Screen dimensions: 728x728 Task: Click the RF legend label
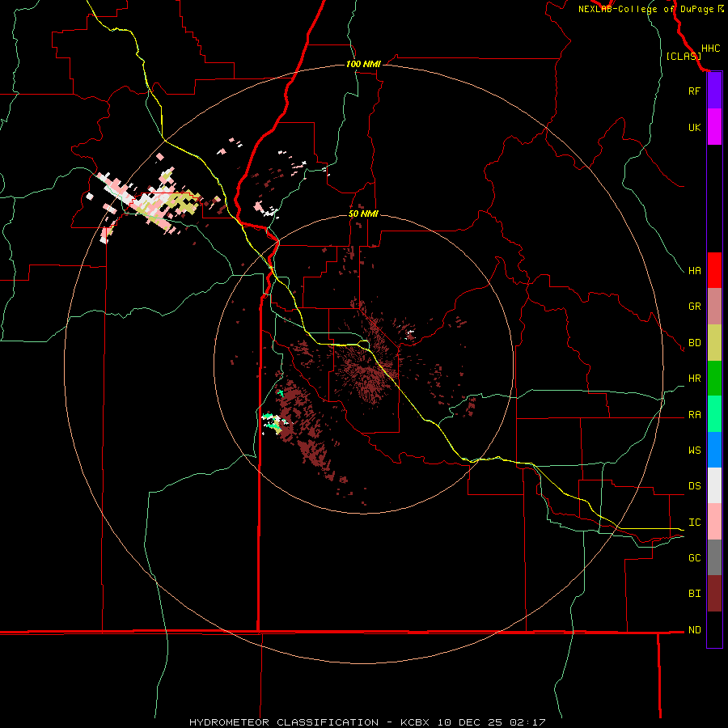(x=694, y=91)
